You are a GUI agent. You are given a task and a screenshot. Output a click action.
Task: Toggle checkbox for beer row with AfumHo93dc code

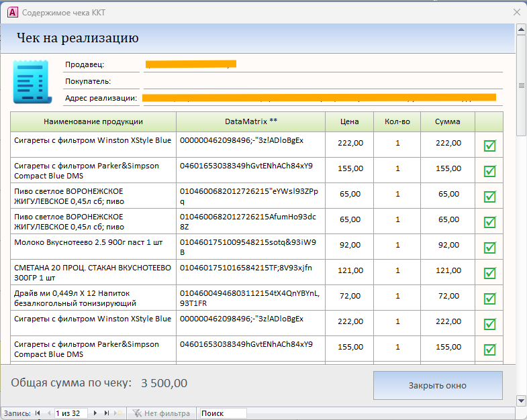(x=489, y=222)
